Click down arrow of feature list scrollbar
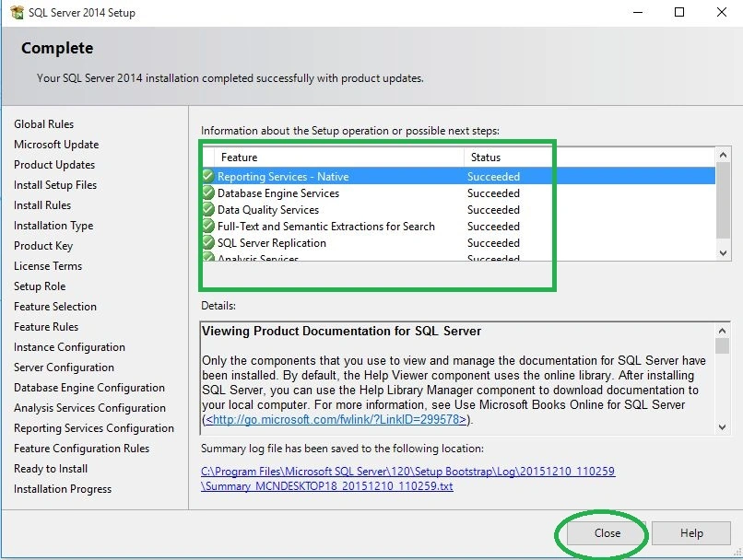The height and width of the screenshot is (560, 743). click(723, 253)
